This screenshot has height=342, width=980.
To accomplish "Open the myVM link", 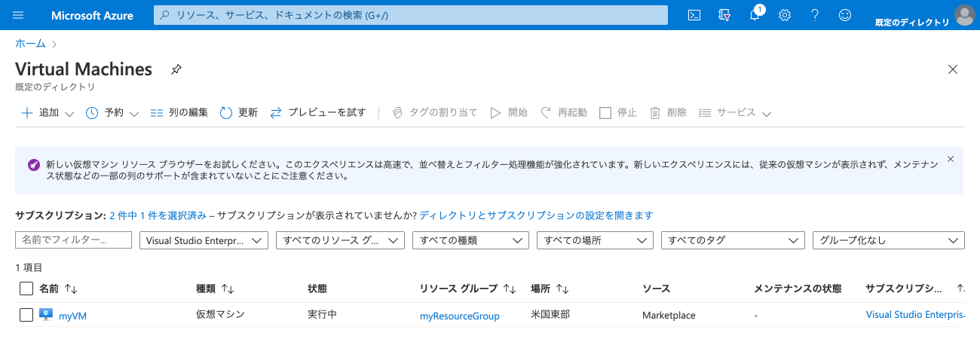I will click(72, 316).
